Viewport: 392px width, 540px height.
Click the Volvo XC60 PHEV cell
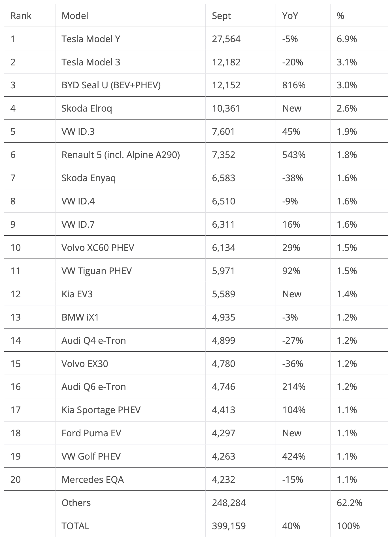pos(98,248)
